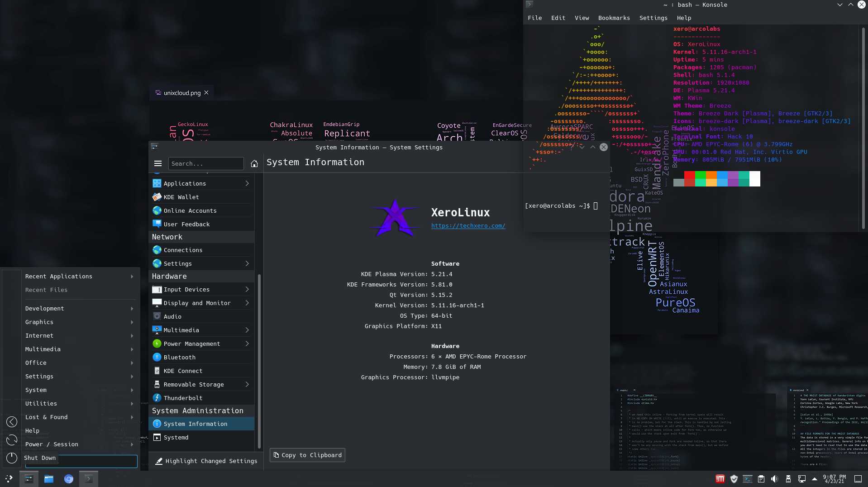Click the restart icon in launcher
The width and height of the screenshot is (868, 487).
[x=12, y=439]
